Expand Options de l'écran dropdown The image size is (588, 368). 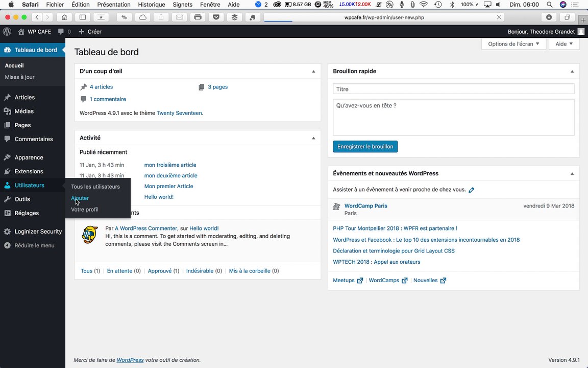513,44
